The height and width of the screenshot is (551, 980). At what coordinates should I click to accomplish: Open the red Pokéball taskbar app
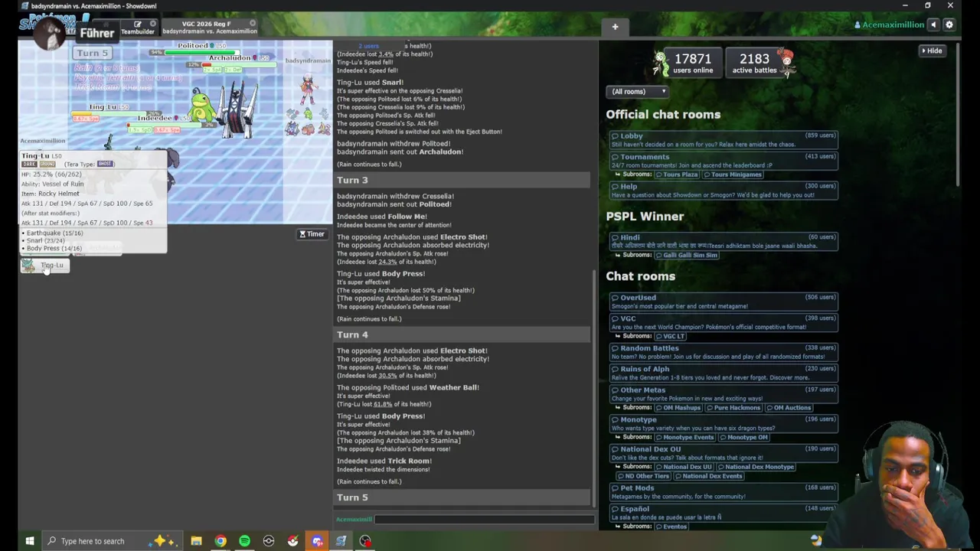292,541
